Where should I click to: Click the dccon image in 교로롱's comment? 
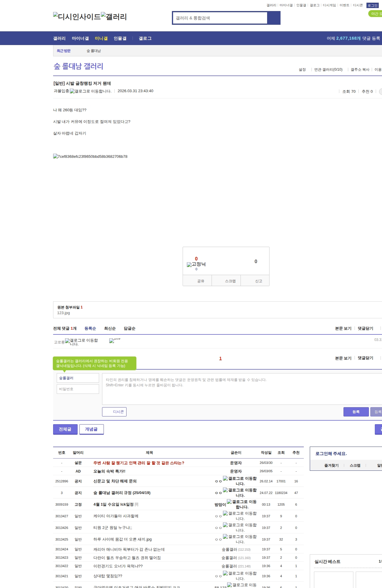pos(112,341)
